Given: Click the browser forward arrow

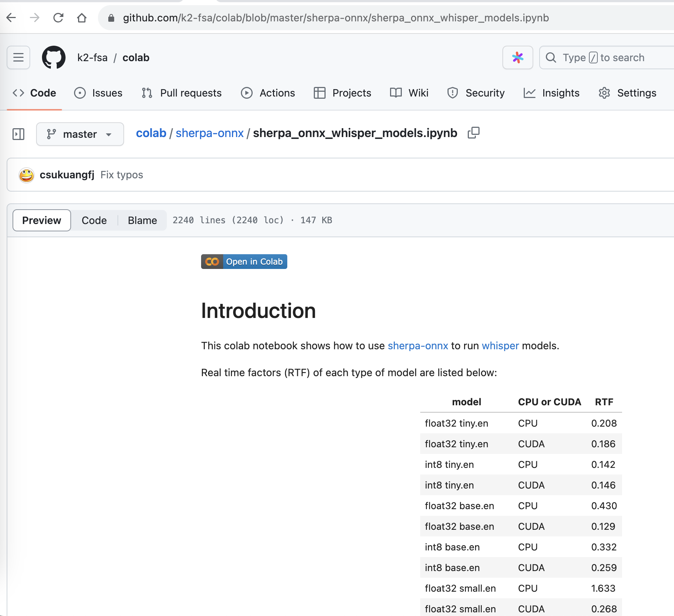Looking at the screenshot, I should click(x=35, y=18).
